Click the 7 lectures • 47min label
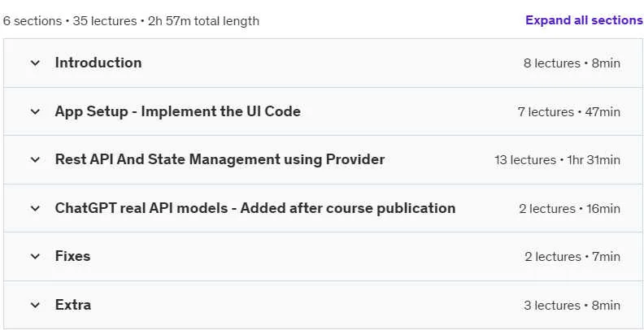644x330 pixels. pyautogui.click(x=569, y=112)
